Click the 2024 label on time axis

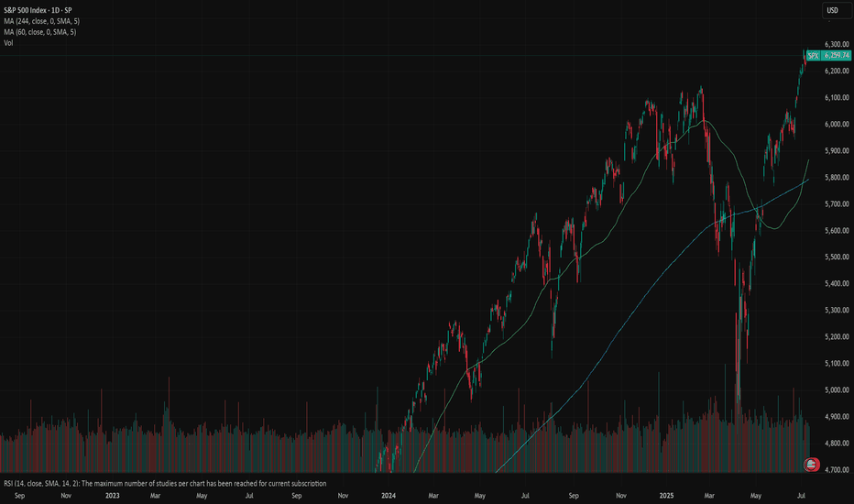(x=389, y=496)
